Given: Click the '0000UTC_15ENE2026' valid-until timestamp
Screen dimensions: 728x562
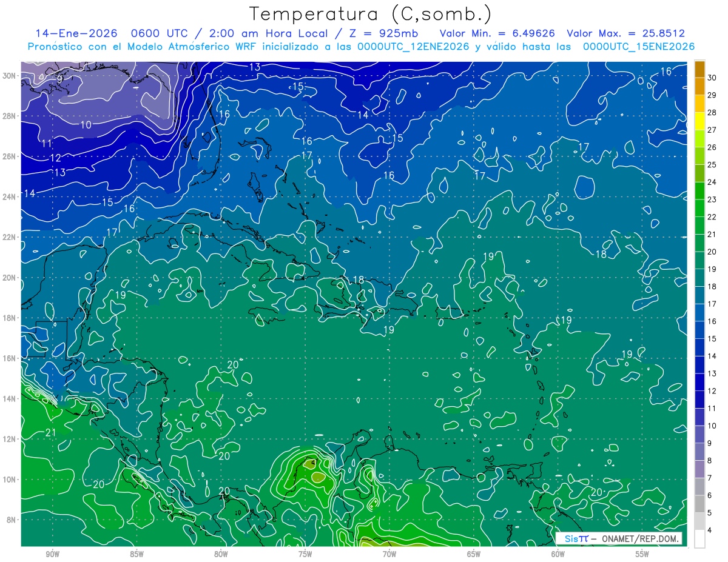Looking at the screenshot, I should (x=639, y=47).
